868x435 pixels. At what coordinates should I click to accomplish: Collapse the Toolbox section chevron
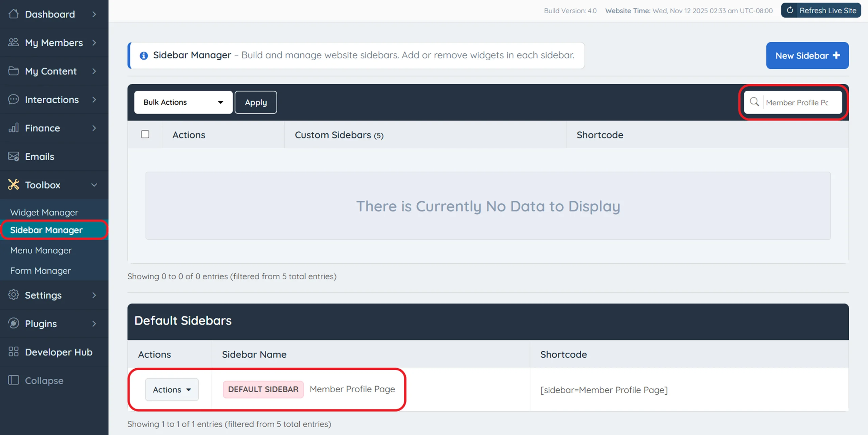95,185
